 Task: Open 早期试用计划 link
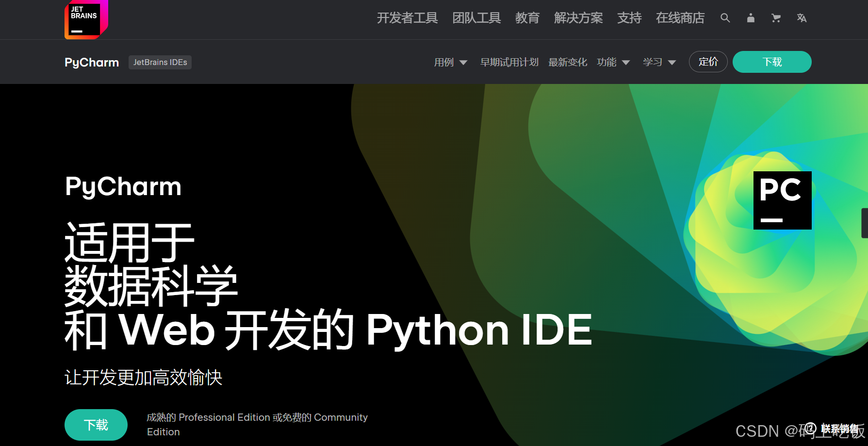click(x=509, y=62)
